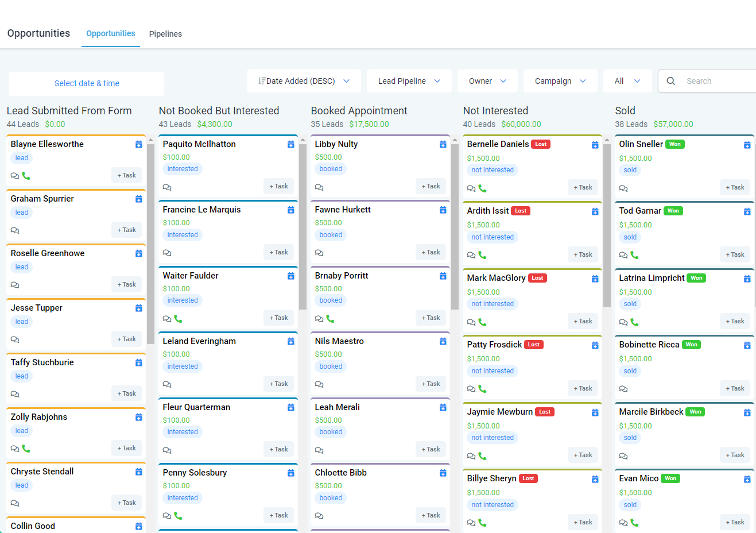Click phone icon on Latrina Limpricht card
The image size is (756, 533).
[x=634, y=322]
